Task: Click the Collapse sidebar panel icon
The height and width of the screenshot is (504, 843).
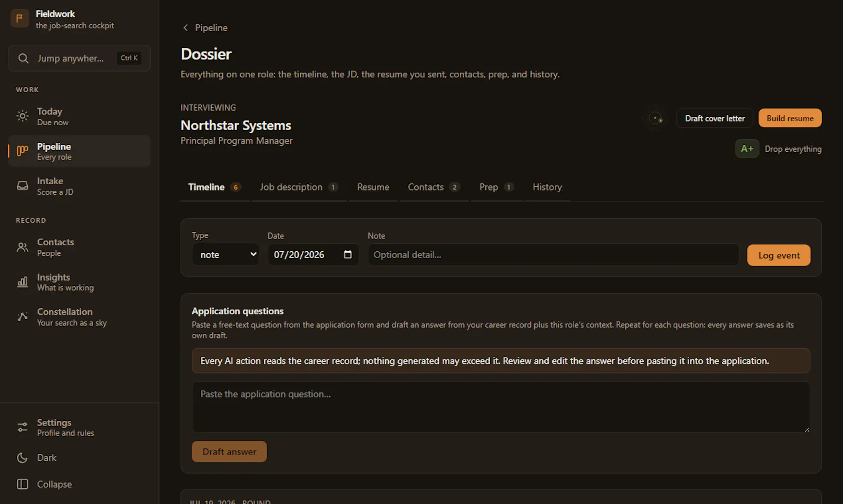Action: pos(22,484)
